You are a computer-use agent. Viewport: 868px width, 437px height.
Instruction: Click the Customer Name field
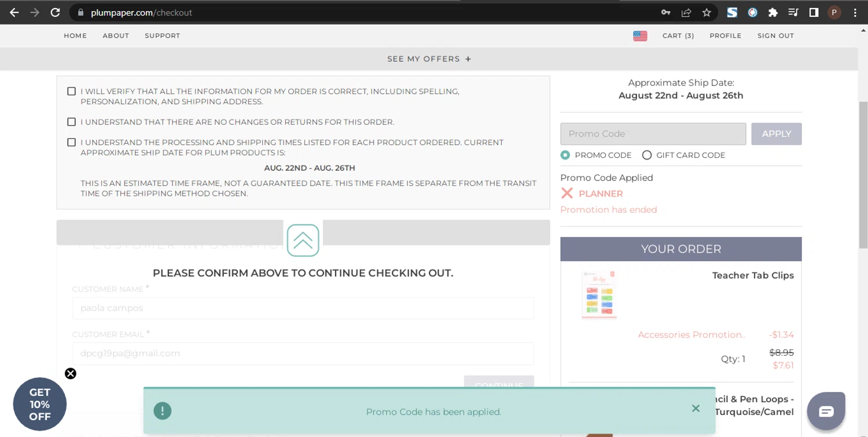click(303, 308)
